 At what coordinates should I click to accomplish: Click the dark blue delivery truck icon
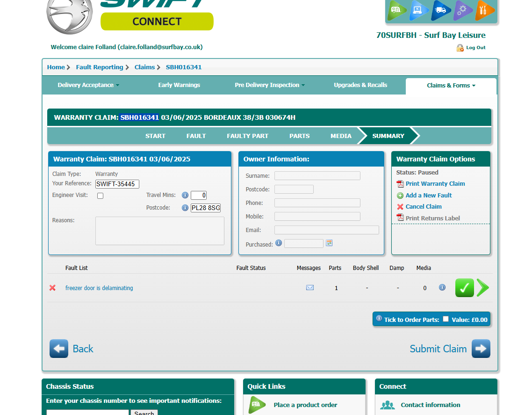coord(441,10)
